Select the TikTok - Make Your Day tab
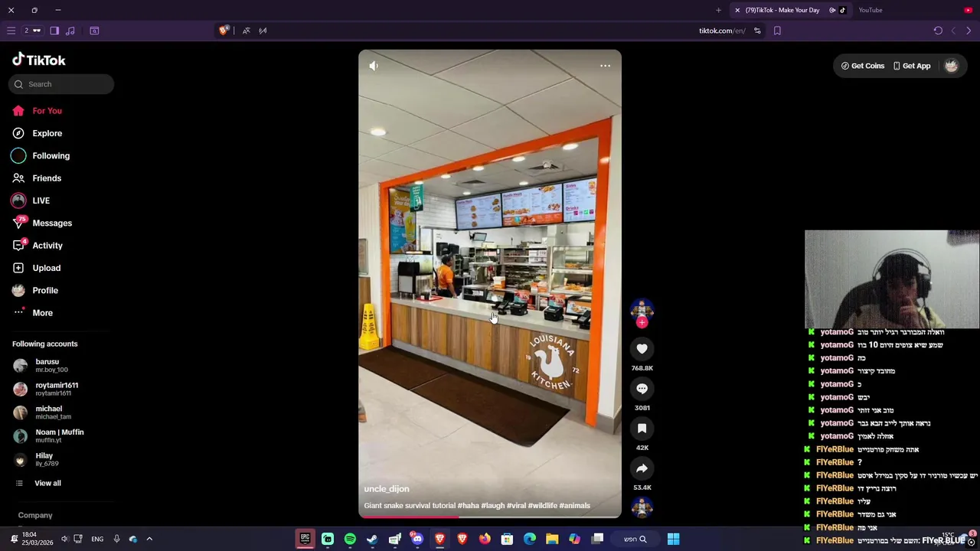Viewport: 980px width, 551px height. pos(782,10)
